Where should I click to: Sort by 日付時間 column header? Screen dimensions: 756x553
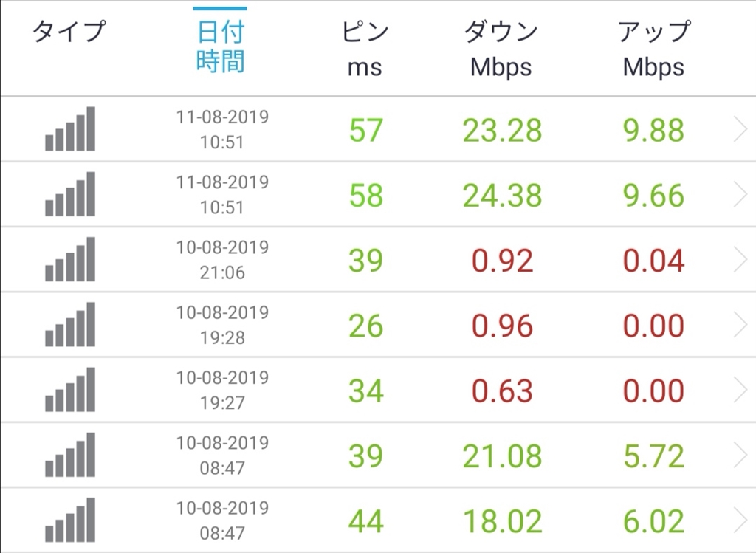[221, 47]
